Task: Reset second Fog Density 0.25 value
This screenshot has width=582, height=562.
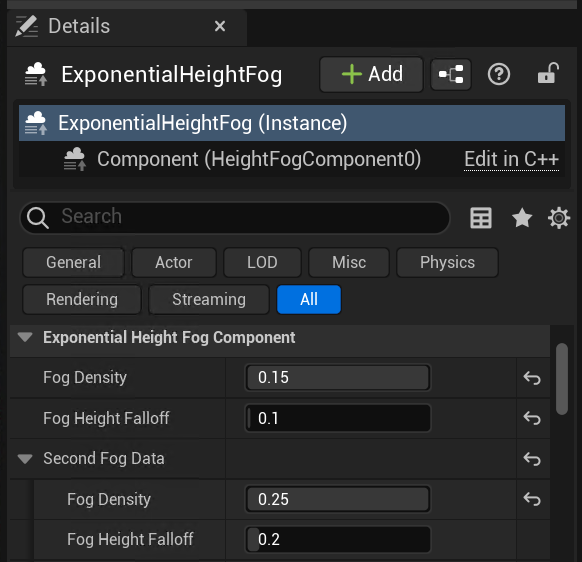Action: (x=532, y=499)
